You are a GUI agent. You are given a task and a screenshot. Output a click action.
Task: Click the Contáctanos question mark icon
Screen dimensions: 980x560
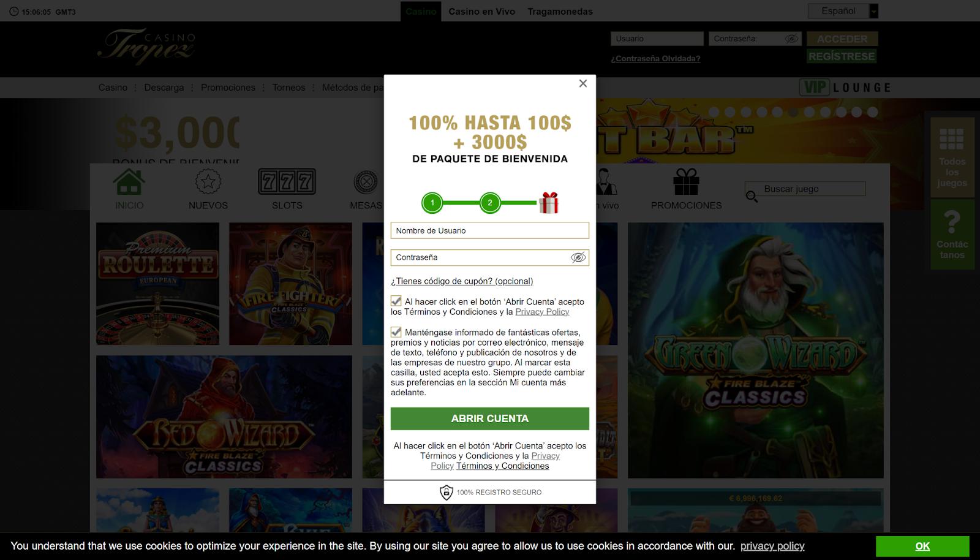[x=952, y=221]
